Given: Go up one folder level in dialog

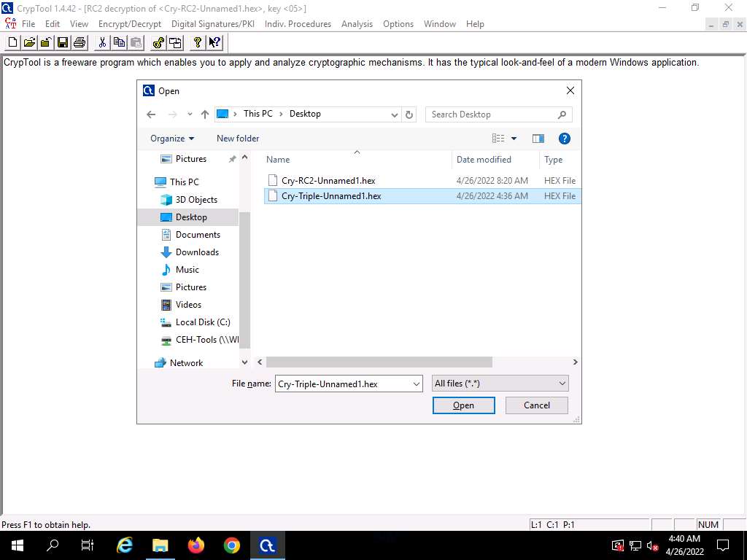Looking at the screenshot, I should [205, 114].
